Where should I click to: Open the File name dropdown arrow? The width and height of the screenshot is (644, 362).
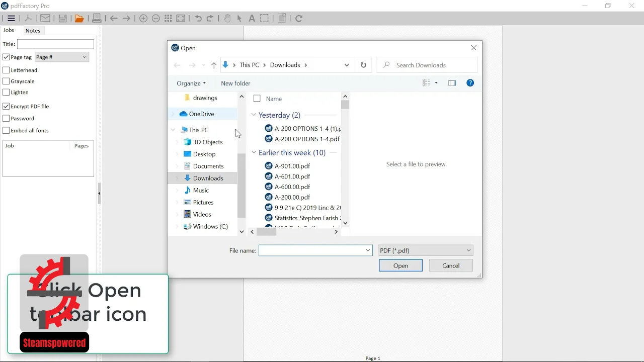(x=368, y=250)
